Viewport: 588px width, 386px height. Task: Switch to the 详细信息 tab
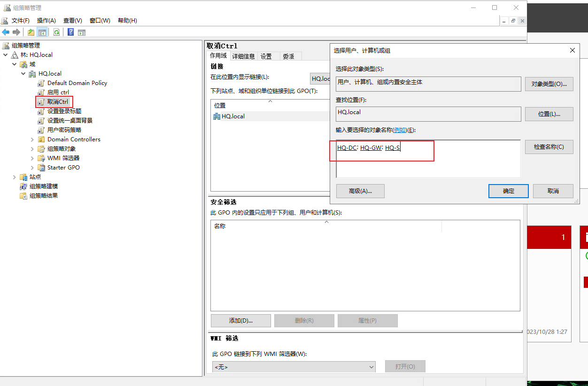(243, 56)
